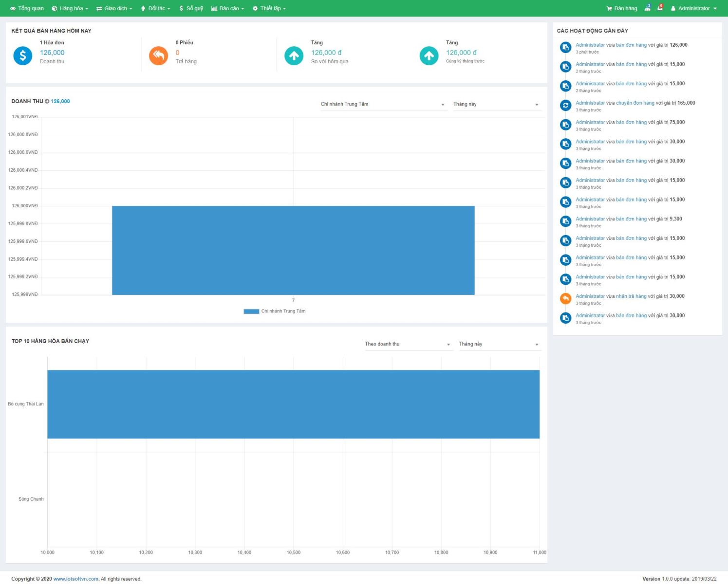The height and width of the screenshot is (584, 728).
Task: Open the 'Hàng hóa' menu
Action: [x=70, y=8]
